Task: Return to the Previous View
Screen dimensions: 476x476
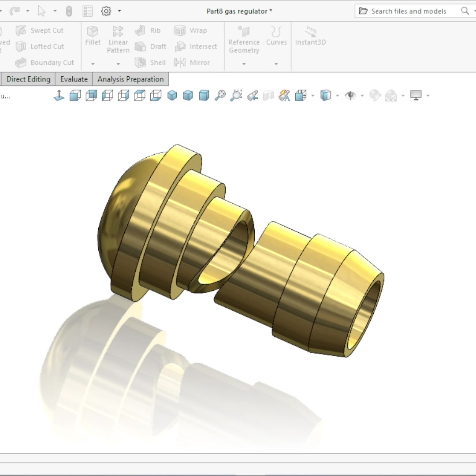Action: (x=253, y=95)
